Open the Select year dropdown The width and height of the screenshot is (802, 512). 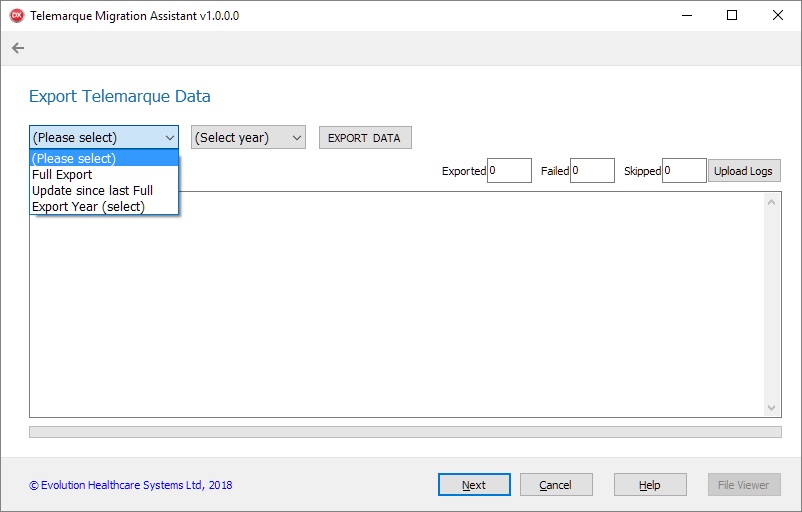[248, 138]
